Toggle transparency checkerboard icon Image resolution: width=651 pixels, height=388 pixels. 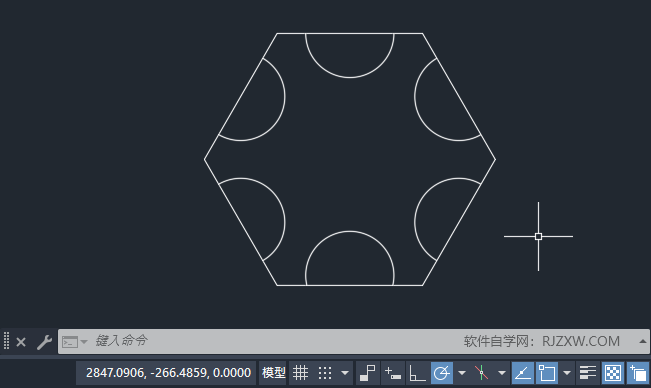613,373
